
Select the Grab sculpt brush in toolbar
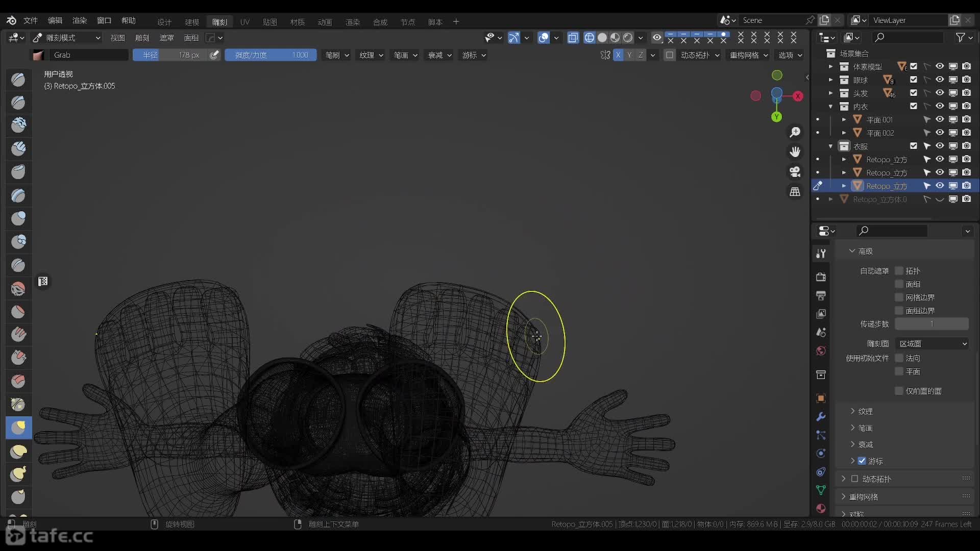pyautogui.click(x=18, y=428)
